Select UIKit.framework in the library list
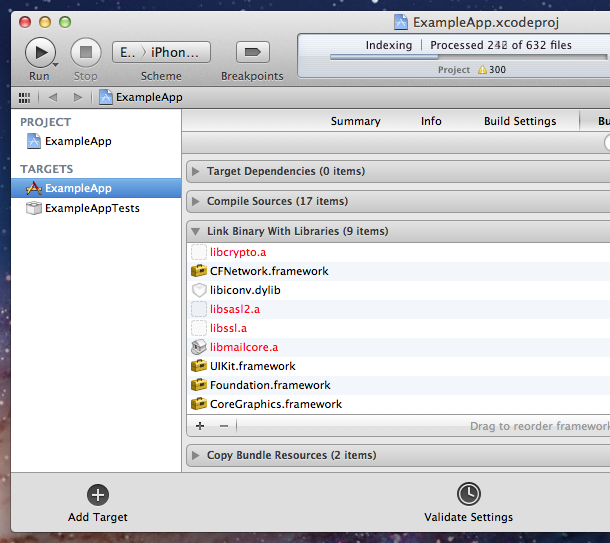Image resolution: width=610 pixels, height=543 pixels. (x=399, y=366)
